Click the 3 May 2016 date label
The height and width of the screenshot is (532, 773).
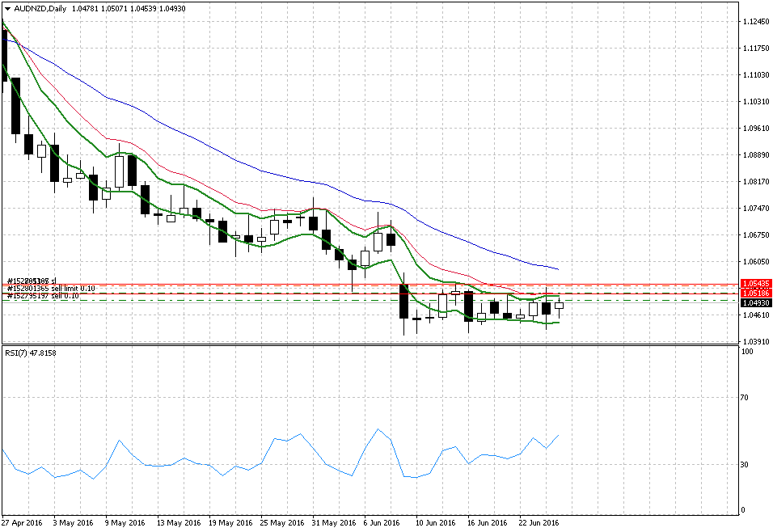[x=73, y=522]
